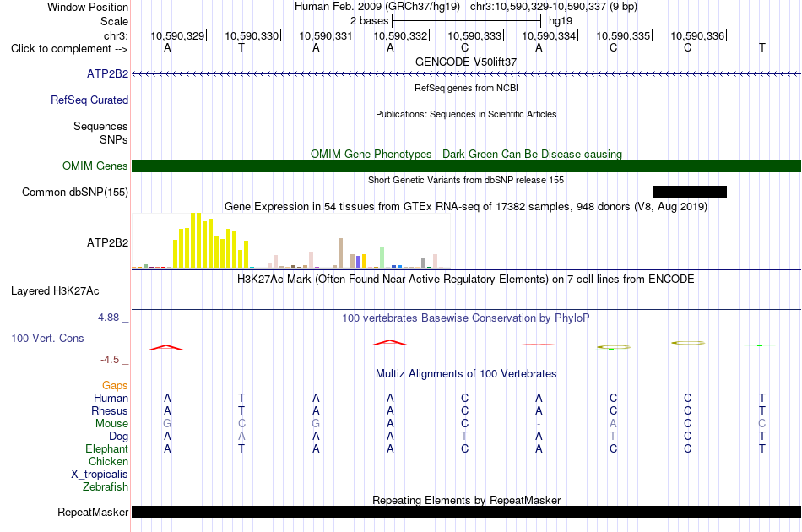This screenshot has width=802, height=532.
Task: Click the -4.5 lower conservation scale value
Action: [x=110, y=360]
